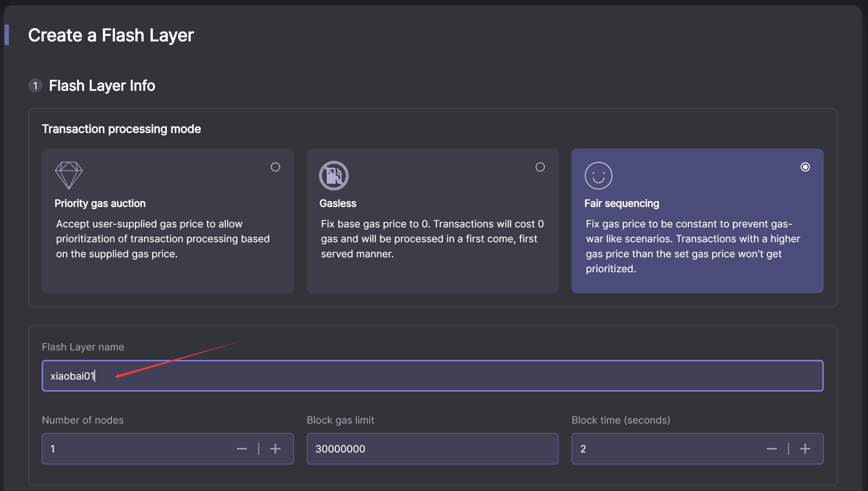
Task: Click the Block gas limit input field
Action: 432,448
